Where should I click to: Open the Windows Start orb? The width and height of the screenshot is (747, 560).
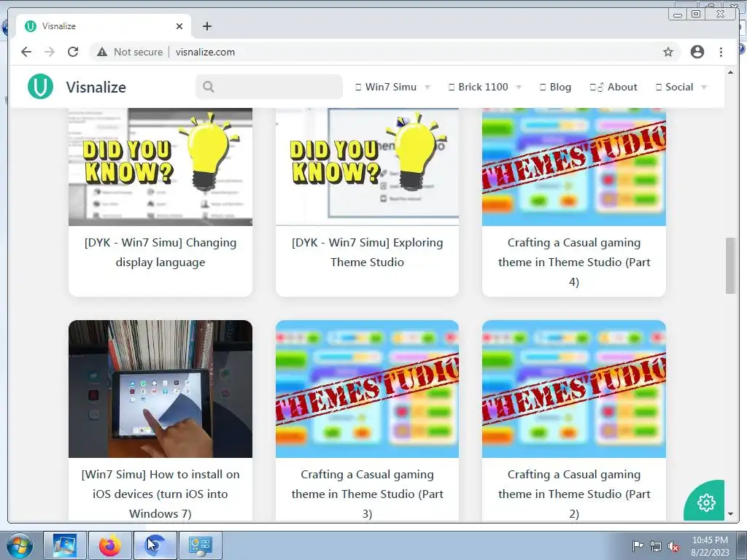coord(20,545)
